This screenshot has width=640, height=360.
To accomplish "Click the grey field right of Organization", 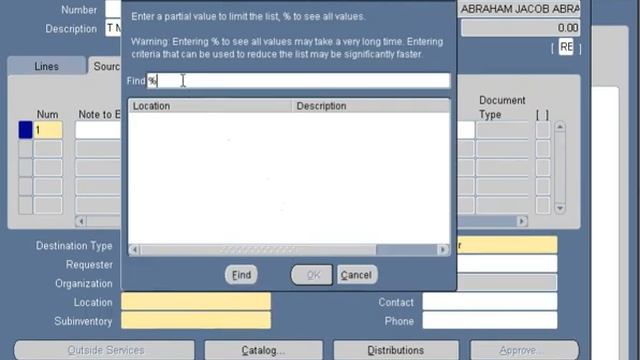I will (x=507, y=282).
